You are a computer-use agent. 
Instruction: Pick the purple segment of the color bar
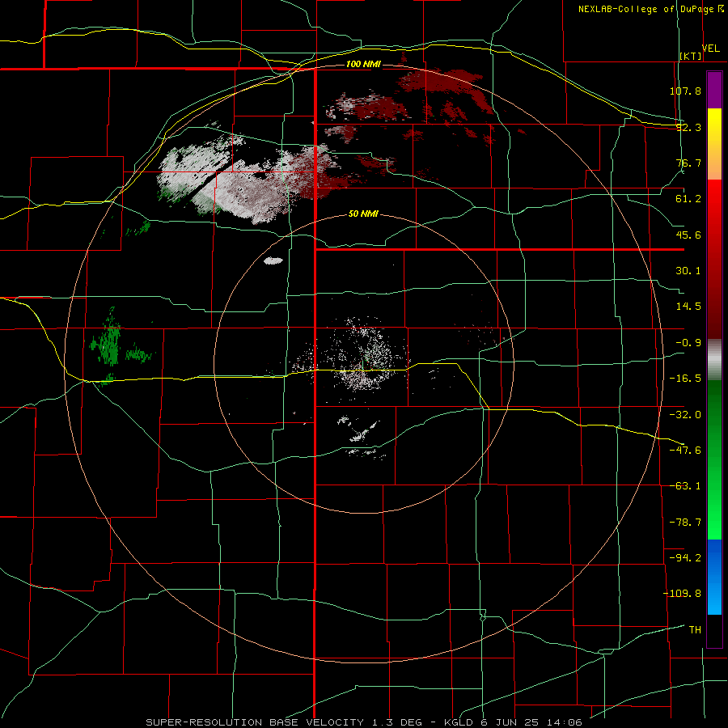[x=714, y=90]
